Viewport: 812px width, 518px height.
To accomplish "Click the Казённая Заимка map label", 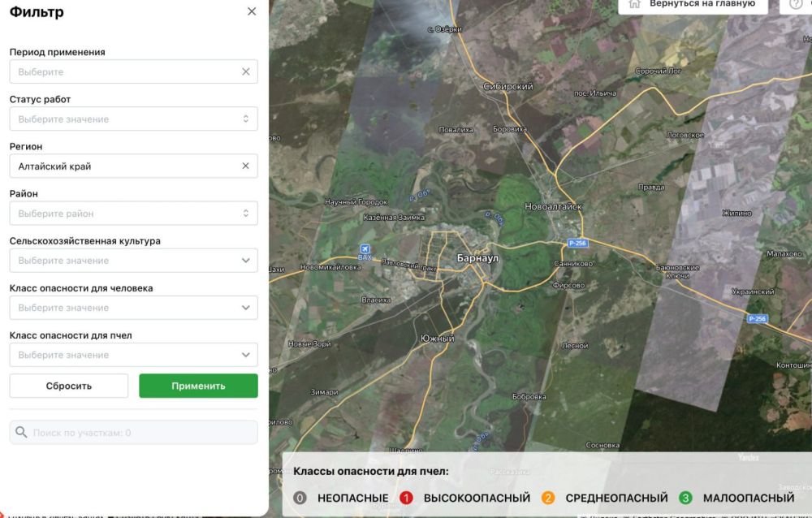I will [x=394, y=217].
